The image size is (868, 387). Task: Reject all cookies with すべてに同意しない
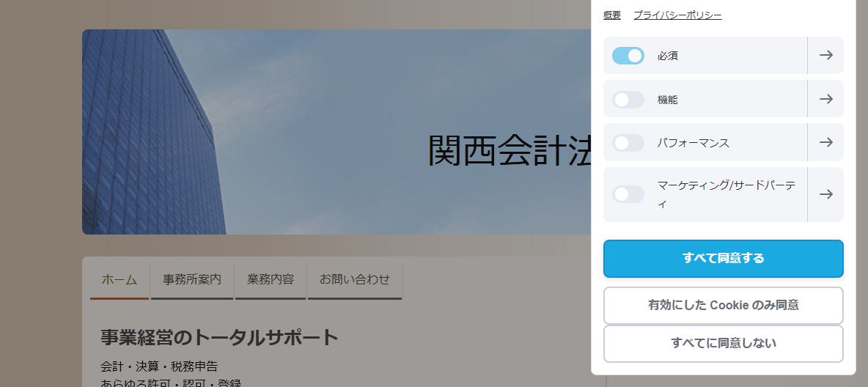(x=723, y=343)
